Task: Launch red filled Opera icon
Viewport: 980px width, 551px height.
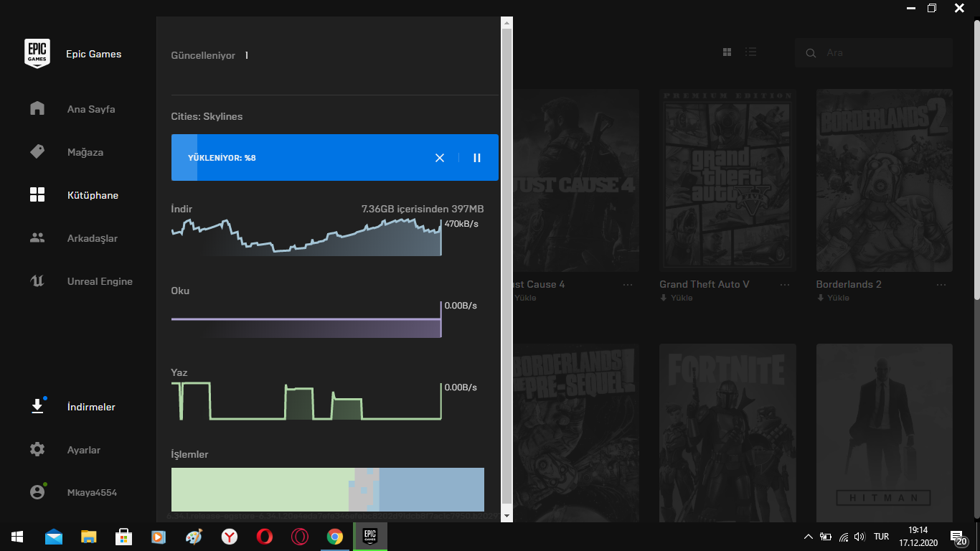Action: 265,537
